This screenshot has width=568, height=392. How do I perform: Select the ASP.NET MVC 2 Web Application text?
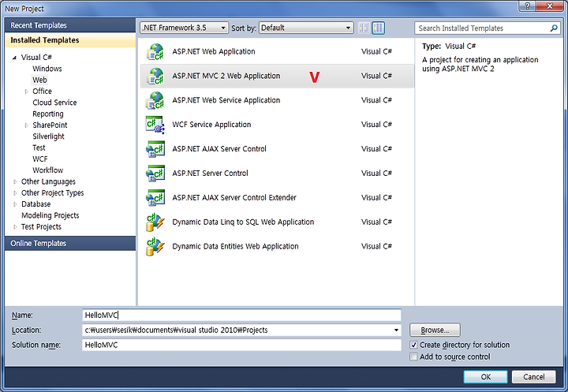[x=226, y=76]
